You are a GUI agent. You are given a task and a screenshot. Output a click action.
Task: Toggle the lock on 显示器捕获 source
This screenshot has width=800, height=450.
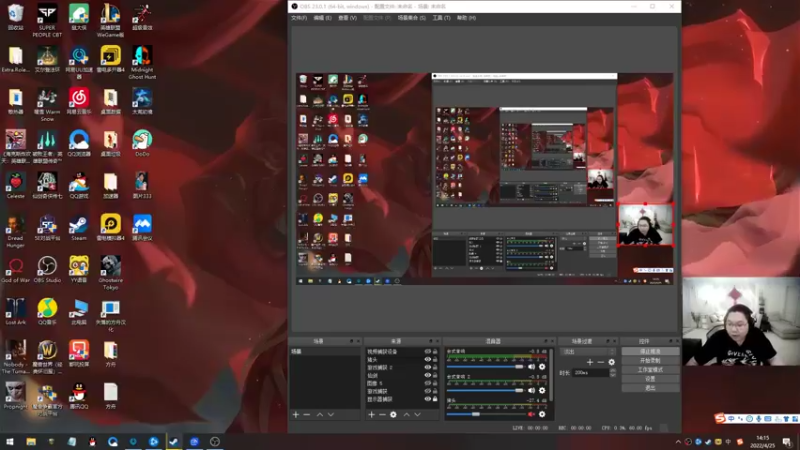point(435,399)
